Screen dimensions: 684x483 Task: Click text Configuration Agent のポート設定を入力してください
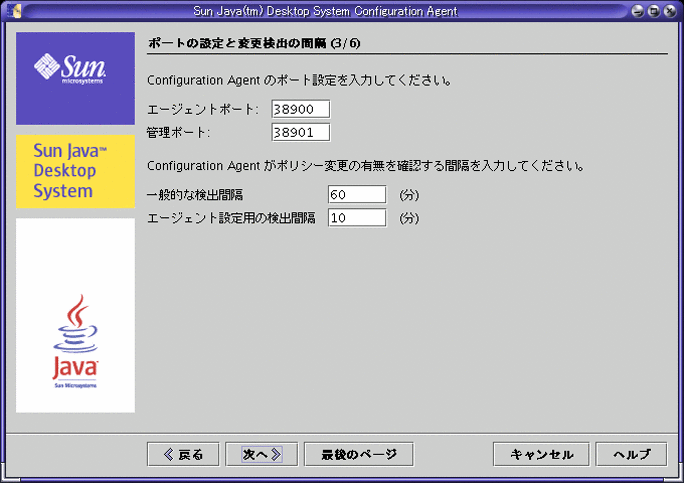tap(299, 80)
